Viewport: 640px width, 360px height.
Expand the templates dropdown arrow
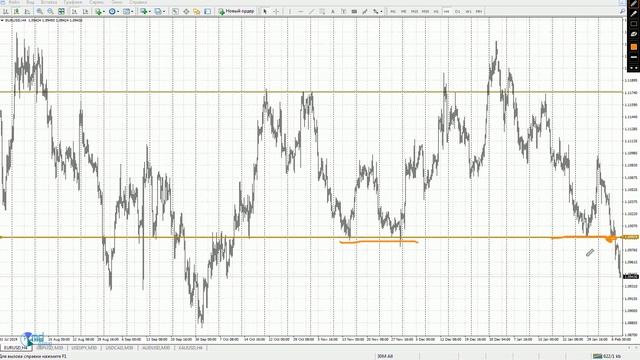click(x=132, y=11)
